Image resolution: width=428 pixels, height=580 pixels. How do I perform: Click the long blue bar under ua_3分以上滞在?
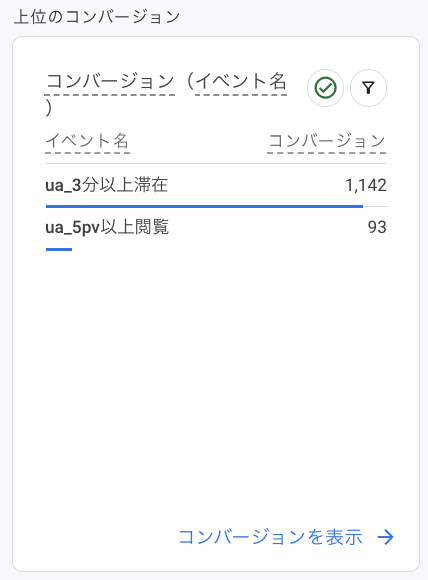pyautogui.click(x=204, y=206)
